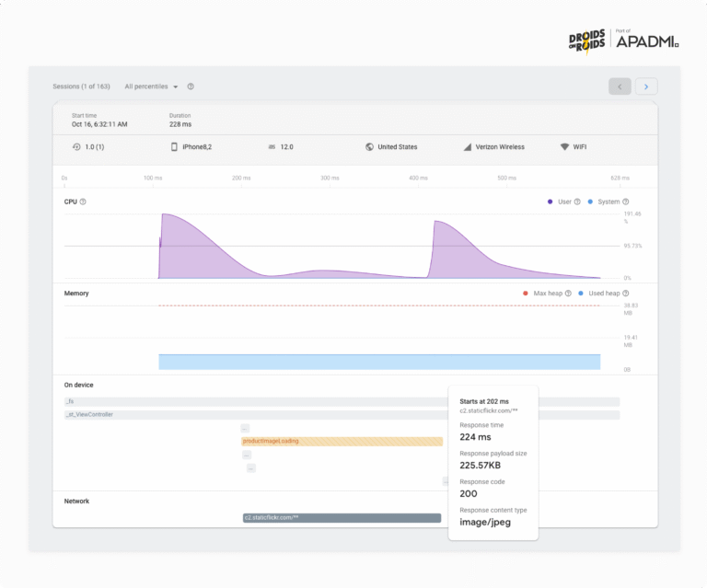Click the start time Oct 16, 6:32:11 AM
707x588 pixels.
tap(99, 124)
